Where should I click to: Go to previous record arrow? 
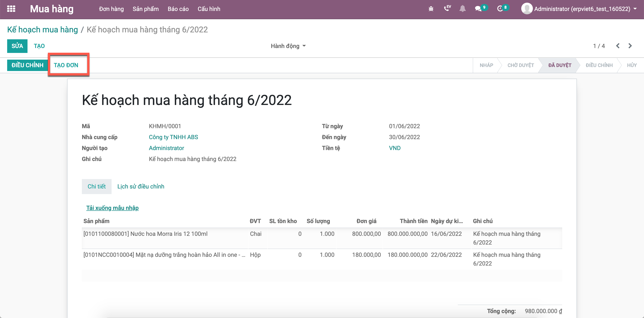pyautogui.click(x=618, y=46)
